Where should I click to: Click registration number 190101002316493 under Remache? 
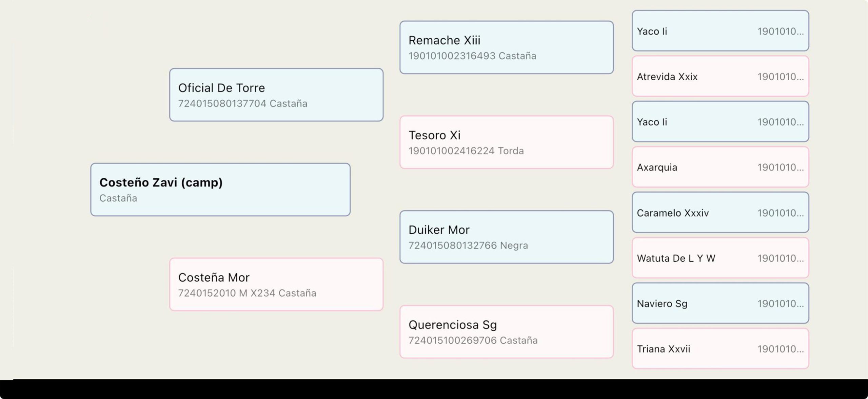click(452, 56)
